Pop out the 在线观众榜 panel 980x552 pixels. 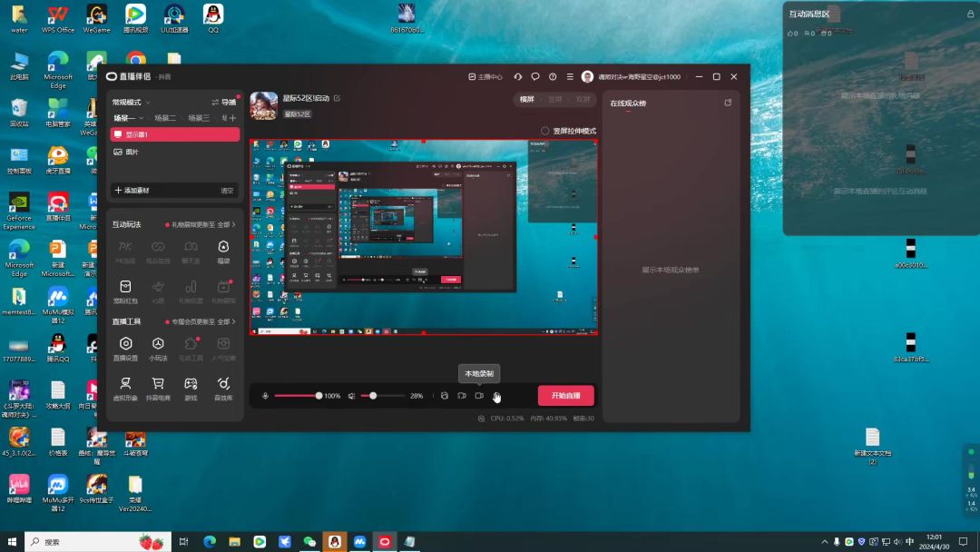pyautogui.click(x=728, y=103)
